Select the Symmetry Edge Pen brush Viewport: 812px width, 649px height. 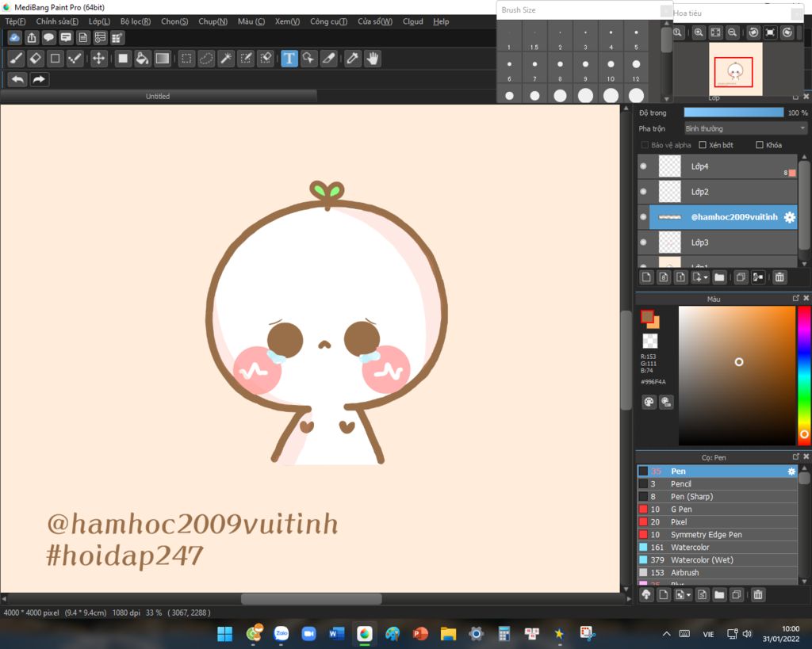pyautogui.click(x=717, y=535)
